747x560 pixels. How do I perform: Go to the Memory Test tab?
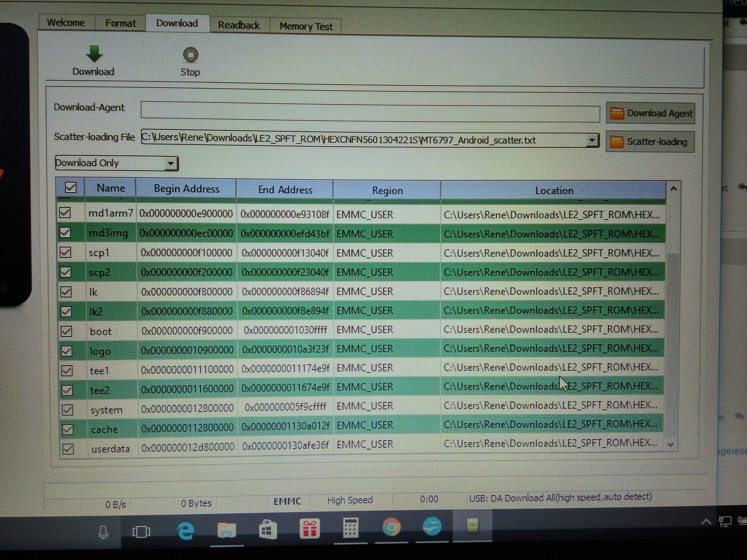click(x=306, y=26)
